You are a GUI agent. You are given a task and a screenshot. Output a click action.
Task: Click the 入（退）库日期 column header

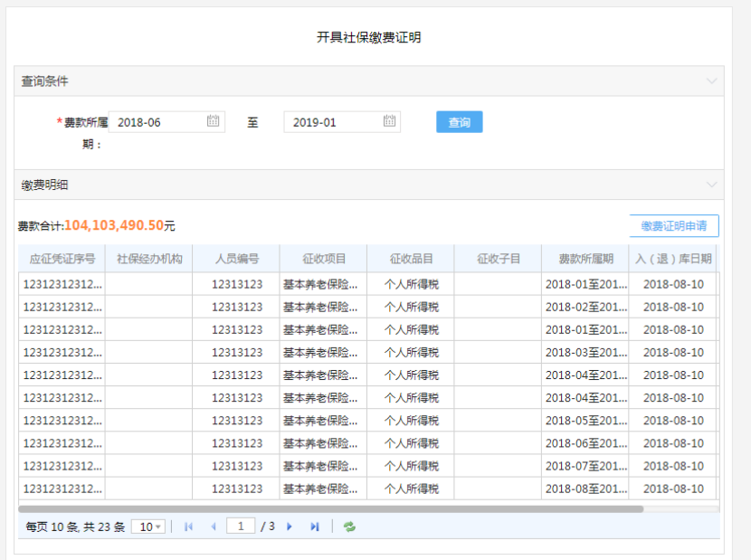tap(673, 259)
